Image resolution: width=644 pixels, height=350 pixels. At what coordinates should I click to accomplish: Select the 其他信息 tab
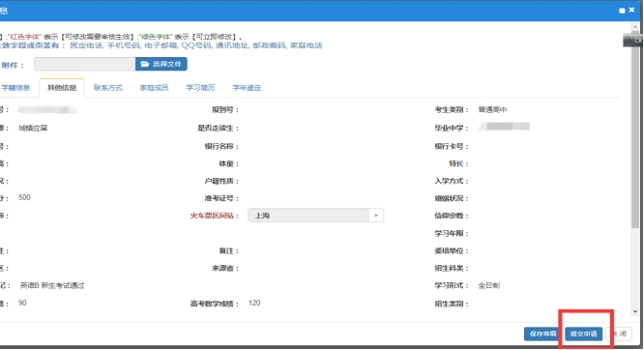[62, 87]
